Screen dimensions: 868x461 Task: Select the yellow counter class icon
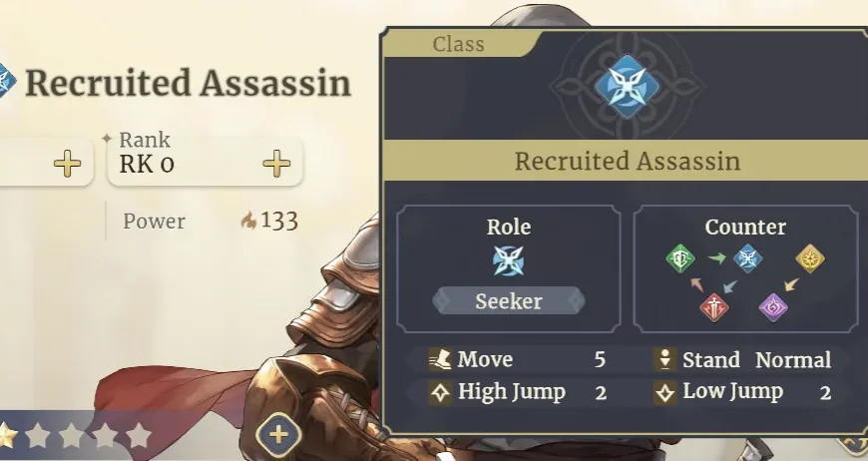point(810,259)
